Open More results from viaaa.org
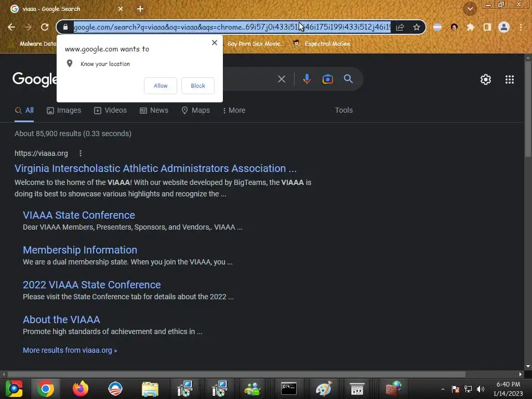Screen dimensions: 532x399 [70, 350]
